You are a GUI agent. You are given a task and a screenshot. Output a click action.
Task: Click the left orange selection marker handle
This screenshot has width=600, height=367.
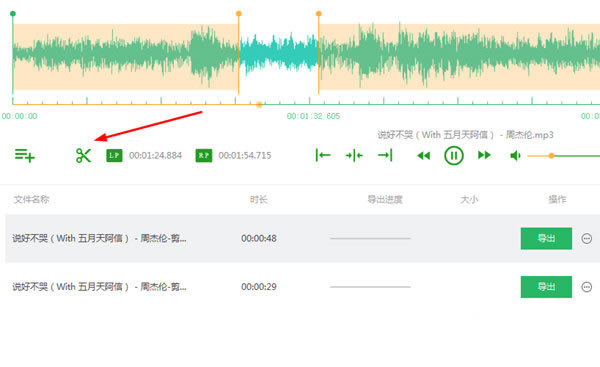click(x=239, y=14)
